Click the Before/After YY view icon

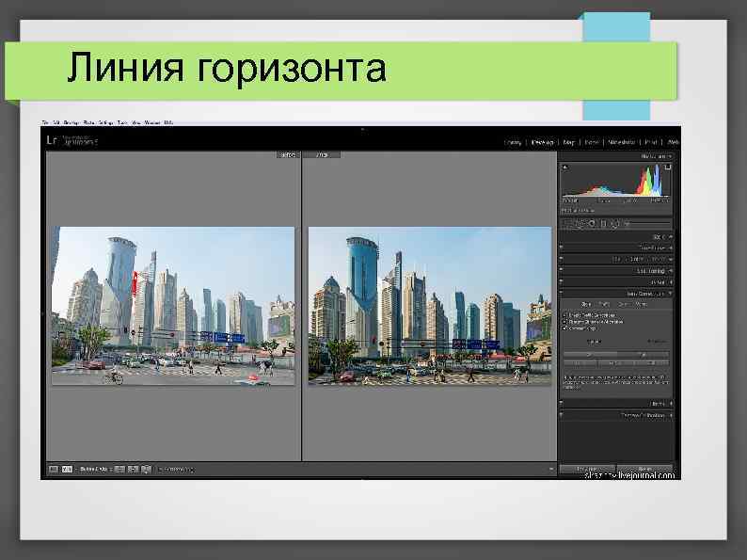pos(67,470)
